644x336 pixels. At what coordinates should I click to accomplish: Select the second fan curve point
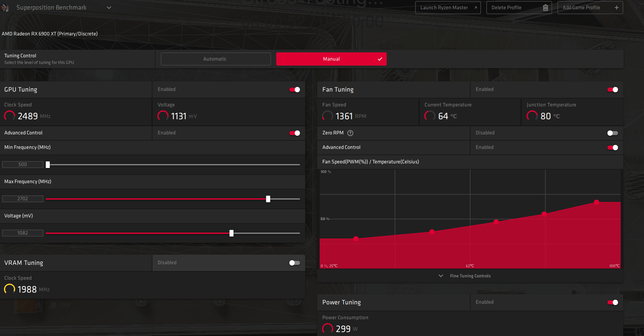(432, 232)
